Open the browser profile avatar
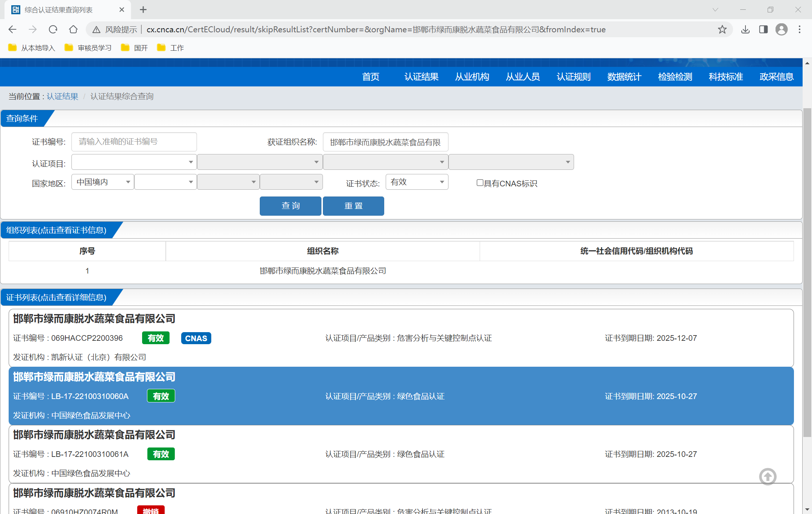This screenshot has width=812, height=514. pos(782,29)
